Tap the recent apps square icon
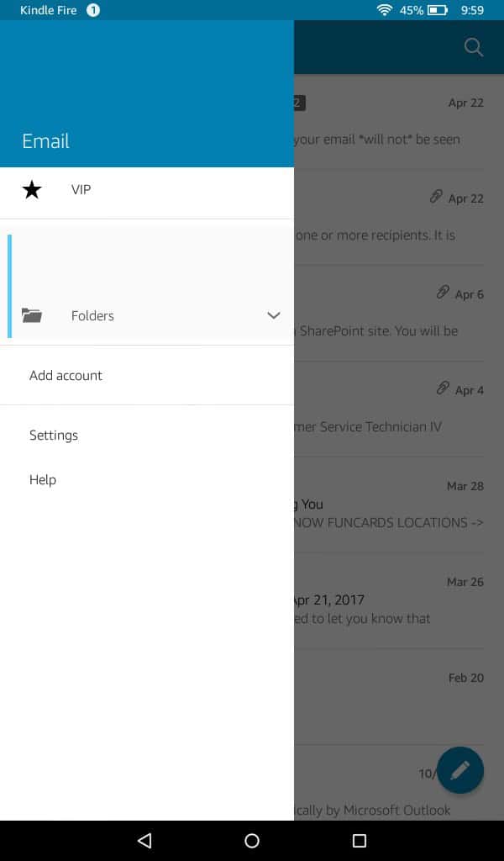The height and width of the screenshot is (861, 504). [360, 841]
